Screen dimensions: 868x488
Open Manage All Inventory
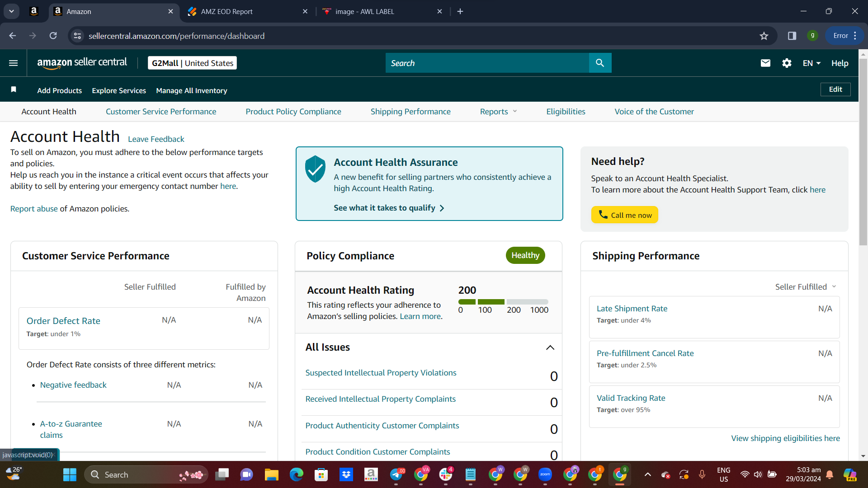192,90
